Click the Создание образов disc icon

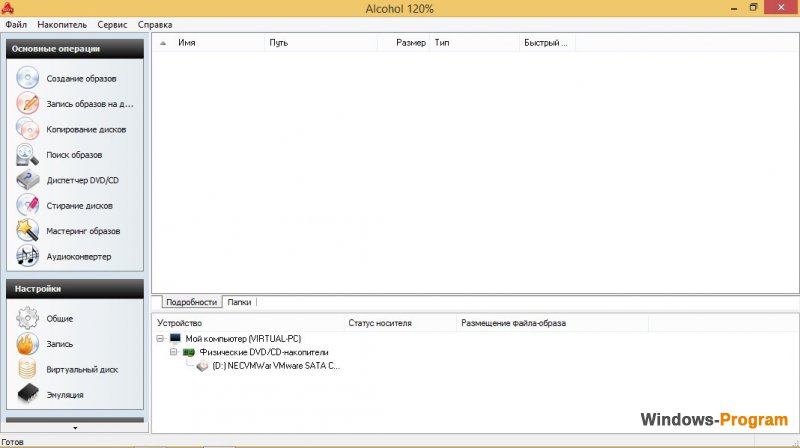pos(28,78)
